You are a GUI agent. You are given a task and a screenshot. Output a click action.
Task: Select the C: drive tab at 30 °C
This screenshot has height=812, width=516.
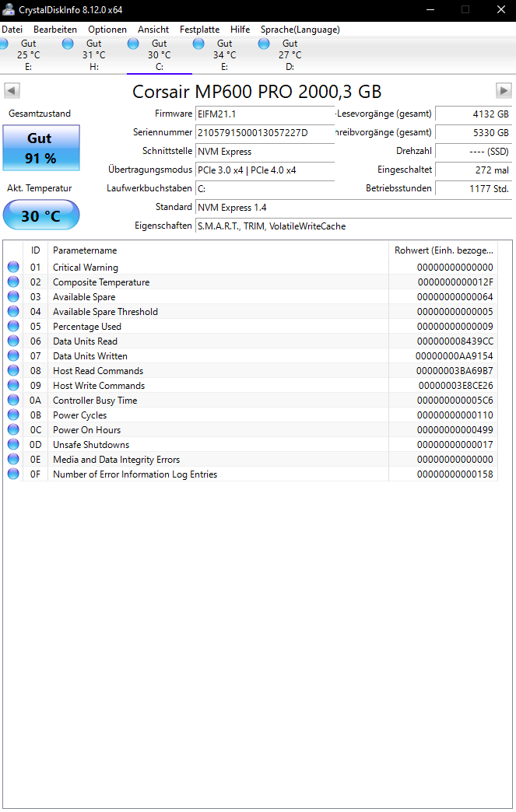pos(159,55)
